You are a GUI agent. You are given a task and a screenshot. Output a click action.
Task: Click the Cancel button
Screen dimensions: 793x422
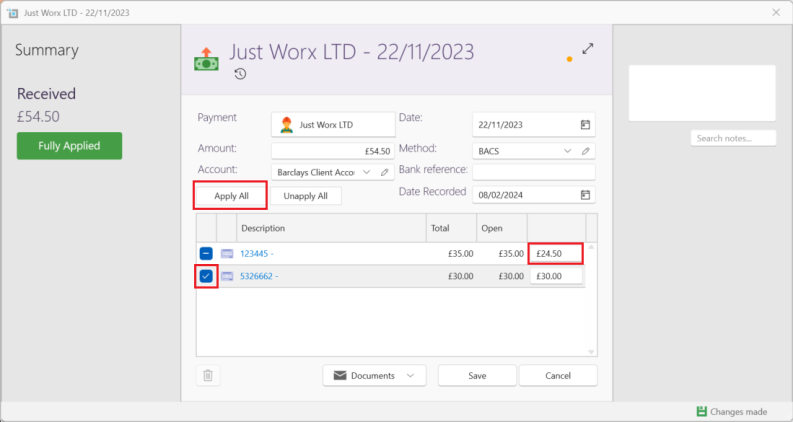pyautogui.click(x=558, y=375)
